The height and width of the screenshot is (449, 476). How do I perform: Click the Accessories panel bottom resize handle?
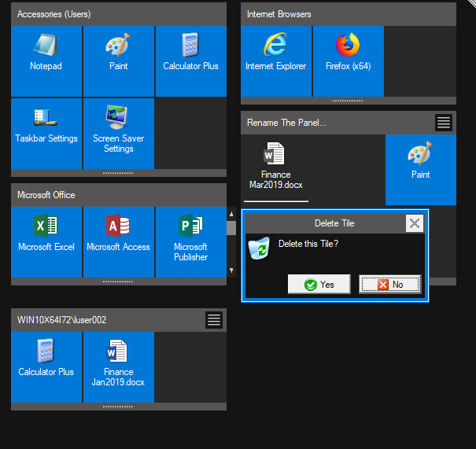[118, 172]
